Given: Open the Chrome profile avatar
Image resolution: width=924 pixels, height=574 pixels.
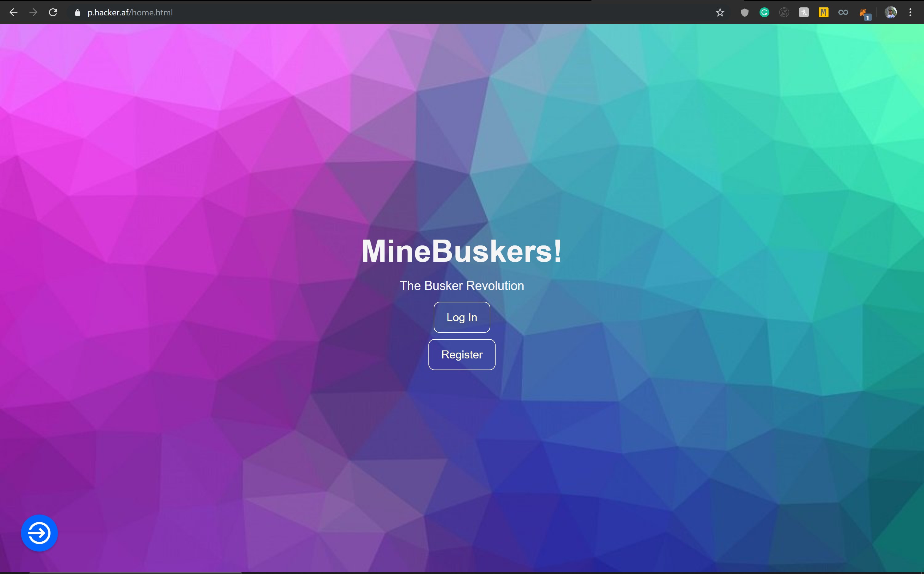Looking at the screenshot, I should pyautogui.click(x=891, y=13).
